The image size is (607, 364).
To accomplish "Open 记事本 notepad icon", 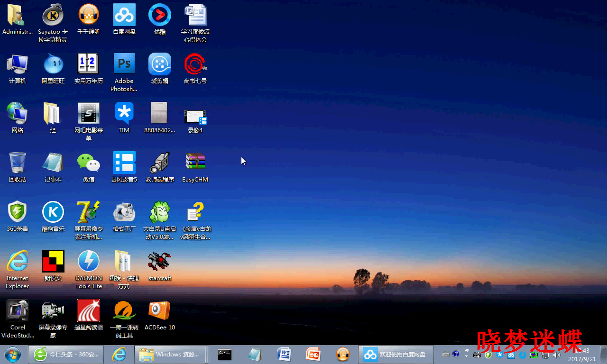I will (x=53, y=167).
